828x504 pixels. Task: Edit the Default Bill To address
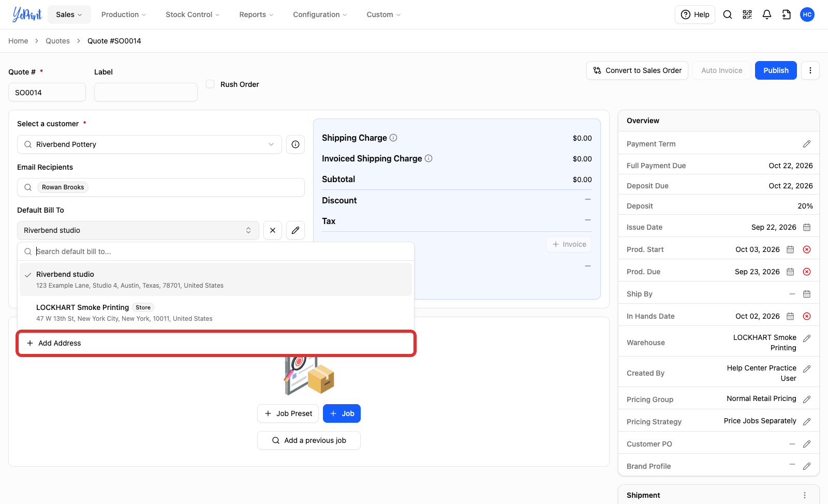coord(295,230)
